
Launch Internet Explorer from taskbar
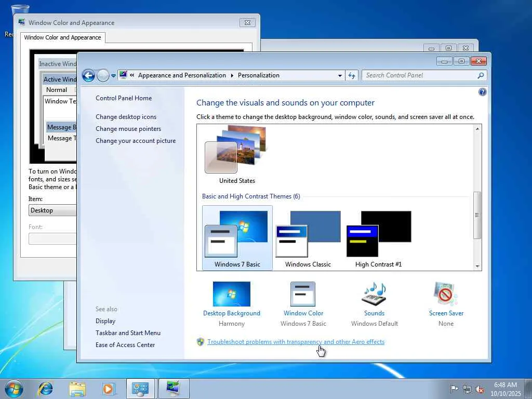pos(45,389)
